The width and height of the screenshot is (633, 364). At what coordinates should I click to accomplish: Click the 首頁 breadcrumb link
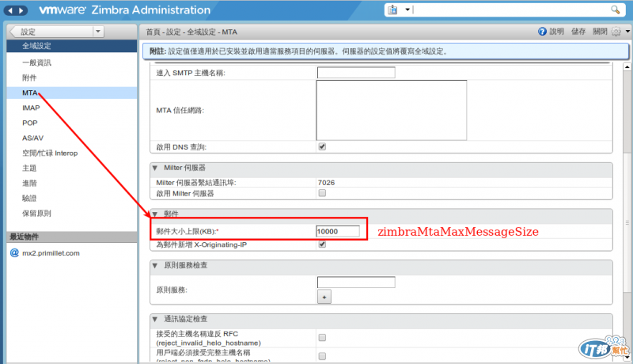pos(153,32)
